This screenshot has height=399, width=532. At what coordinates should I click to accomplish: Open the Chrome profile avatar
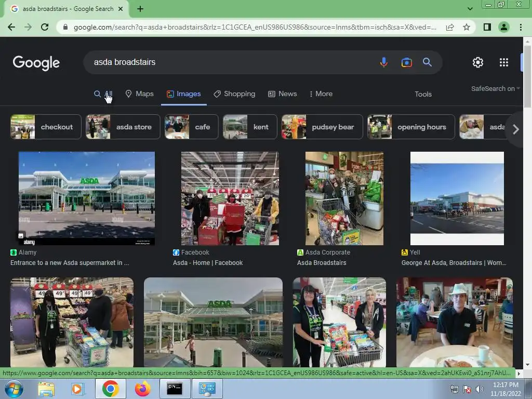coord(504,27)
